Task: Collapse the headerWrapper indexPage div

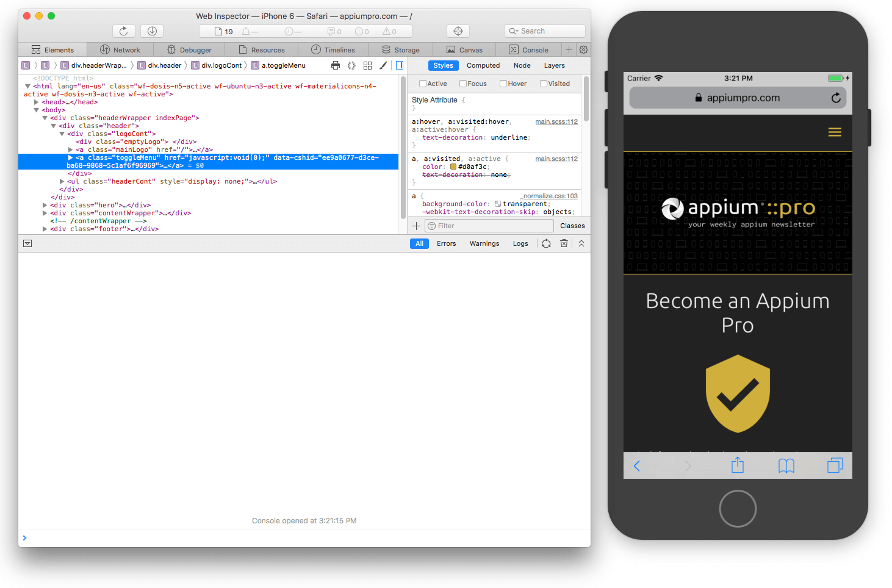Action: [x=45, y=118]
